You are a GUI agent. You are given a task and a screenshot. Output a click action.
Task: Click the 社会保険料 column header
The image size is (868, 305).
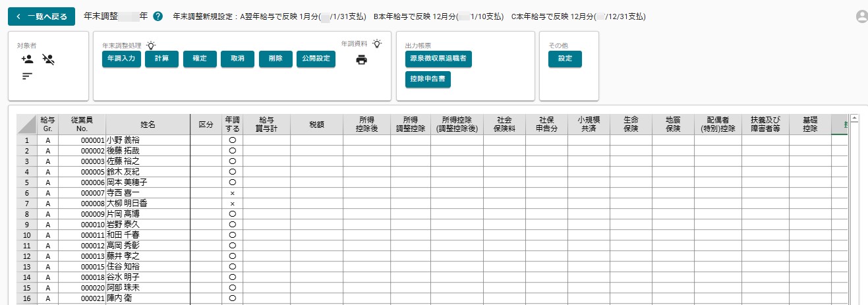coord(504,125)
